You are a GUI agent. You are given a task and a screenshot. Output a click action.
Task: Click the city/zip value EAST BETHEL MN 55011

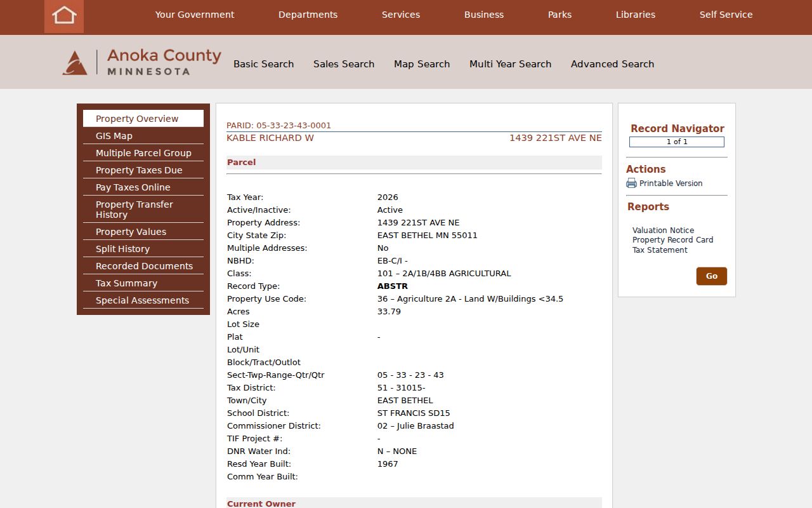point(428,236)
